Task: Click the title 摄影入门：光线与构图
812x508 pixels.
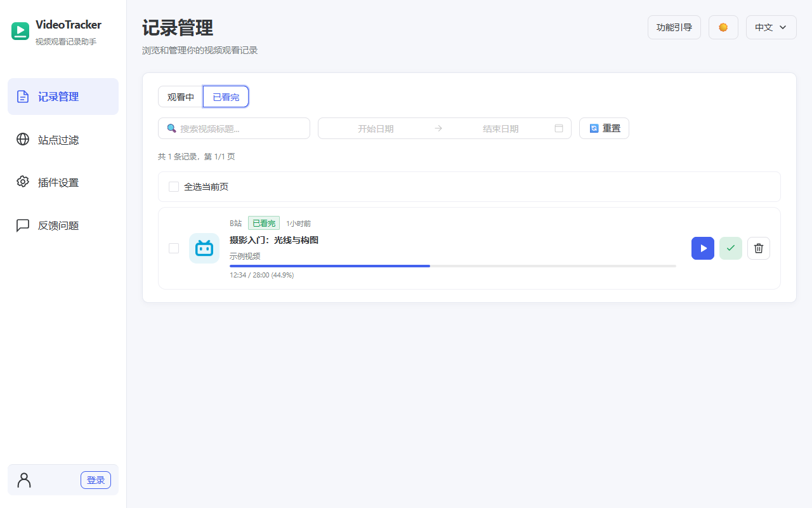Action: (274, 240)
